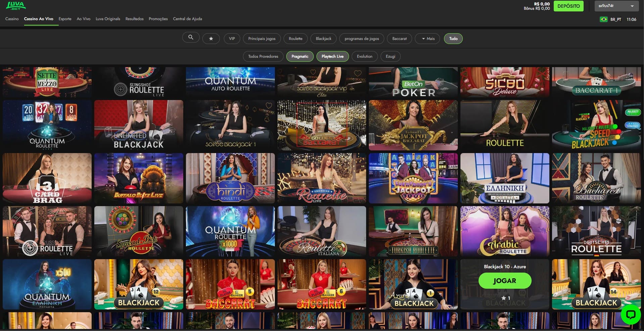Toggle the Evolution provider filter
Viewport: 644px width, 331px height.
(364, 56)
